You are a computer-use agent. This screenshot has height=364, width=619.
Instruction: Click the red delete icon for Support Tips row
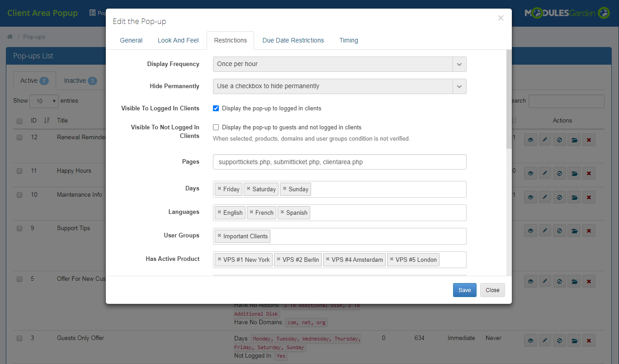click(x=588, y=231)
